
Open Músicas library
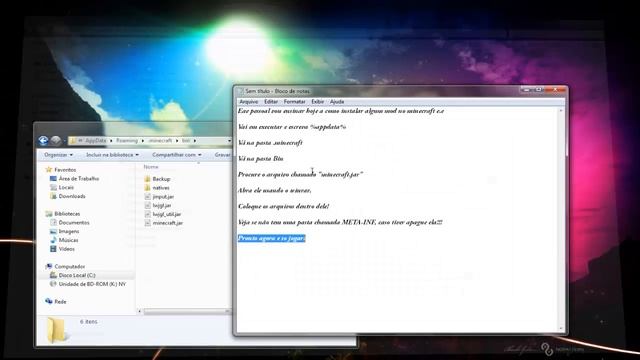pyautogui.click(x=68, y=240)
